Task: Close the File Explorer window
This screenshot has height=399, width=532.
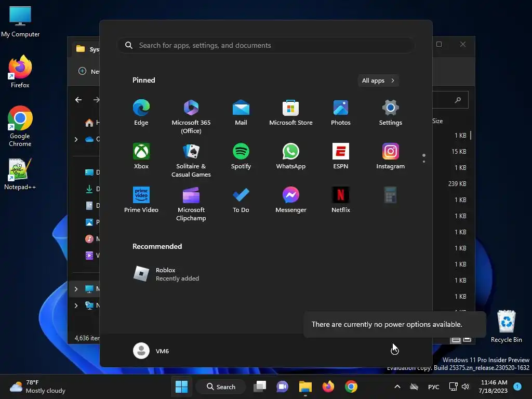Action: pos(463,45)
